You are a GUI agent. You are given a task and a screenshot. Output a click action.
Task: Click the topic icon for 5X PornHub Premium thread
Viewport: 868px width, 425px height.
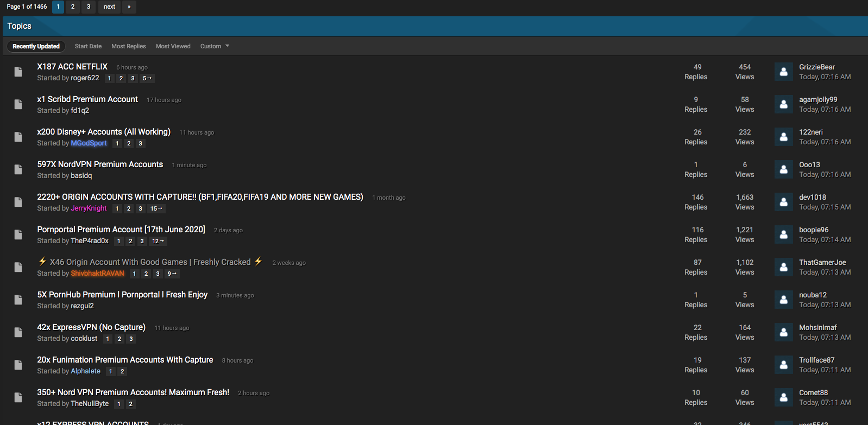(18, 300)
